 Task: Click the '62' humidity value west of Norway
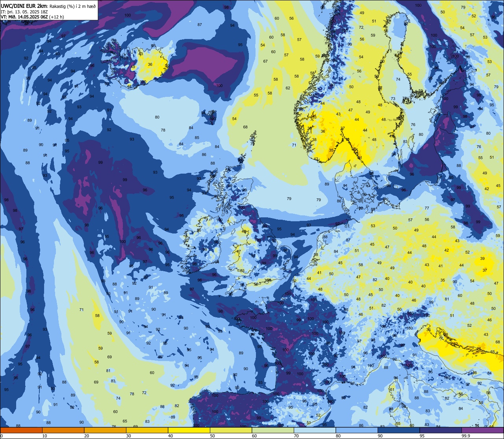point(288,88)
